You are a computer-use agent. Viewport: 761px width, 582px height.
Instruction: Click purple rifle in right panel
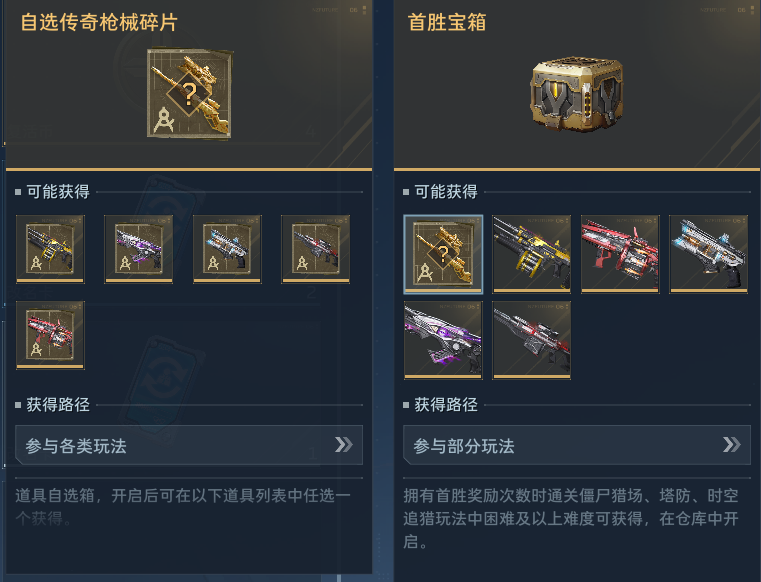[443, 340]
